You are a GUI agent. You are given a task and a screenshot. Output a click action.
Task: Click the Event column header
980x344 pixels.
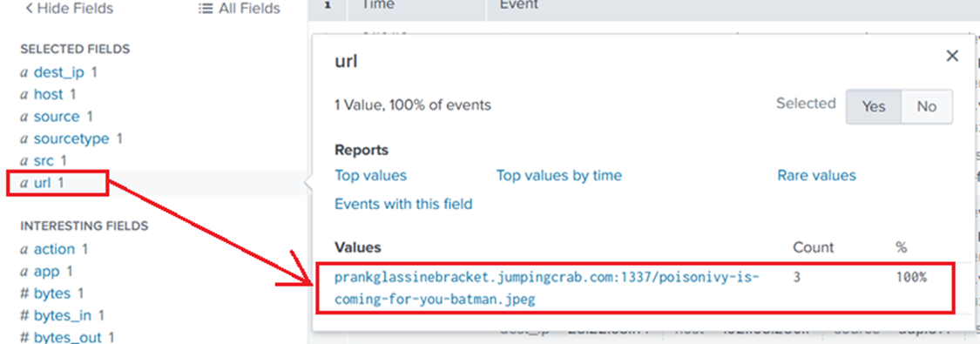click(x=519, y=5)
